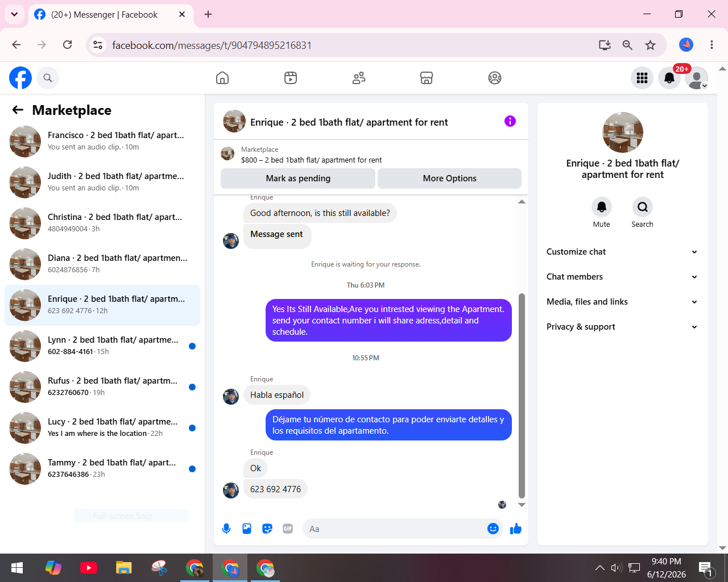The image size is (728, 582).
Task: Open Windows Start menu
Action: pos(17,568)
